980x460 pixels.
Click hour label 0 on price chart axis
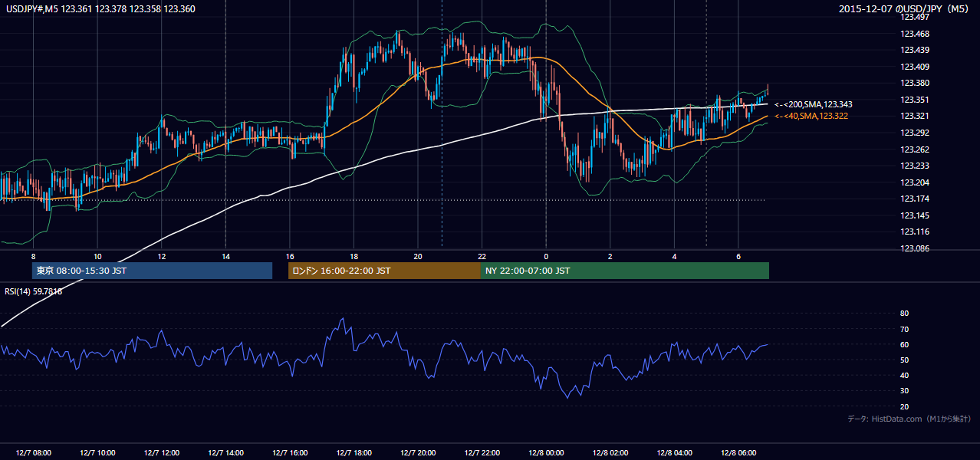(x=546, y=256)
